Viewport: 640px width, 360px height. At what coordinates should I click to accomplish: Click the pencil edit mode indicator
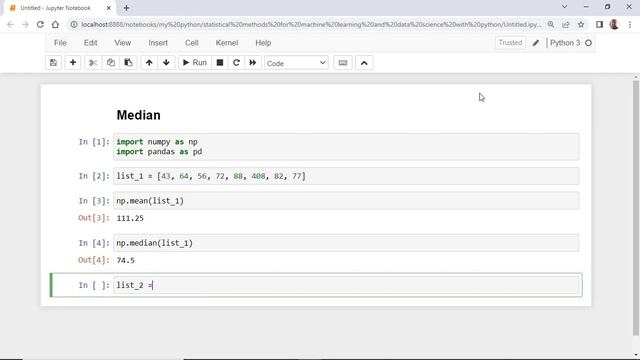click(x=536, y=43)
